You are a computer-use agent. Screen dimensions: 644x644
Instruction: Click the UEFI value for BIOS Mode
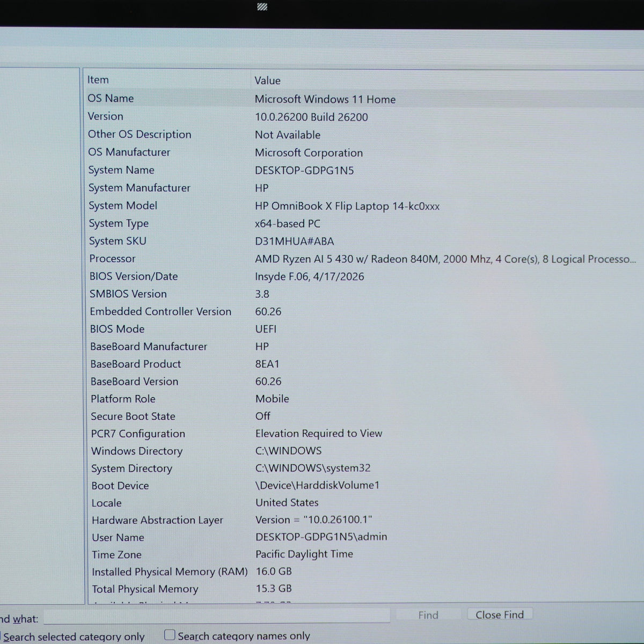coord(266,329)
